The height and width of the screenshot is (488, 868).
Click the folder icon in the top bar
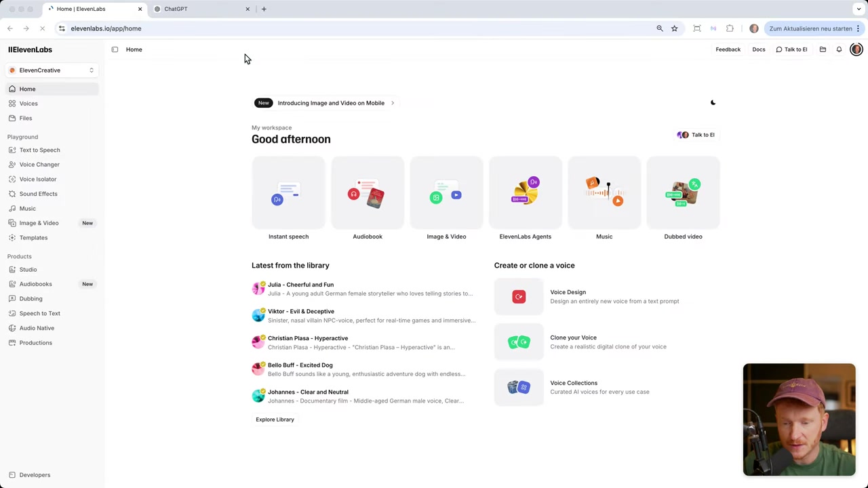823,49
